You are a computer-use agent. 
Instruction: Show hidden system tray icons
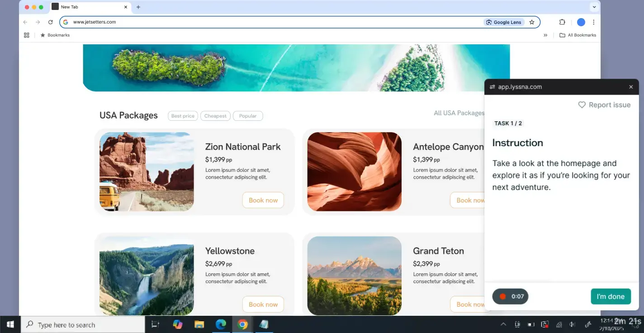pyautogui.click(x=503, y=324)
